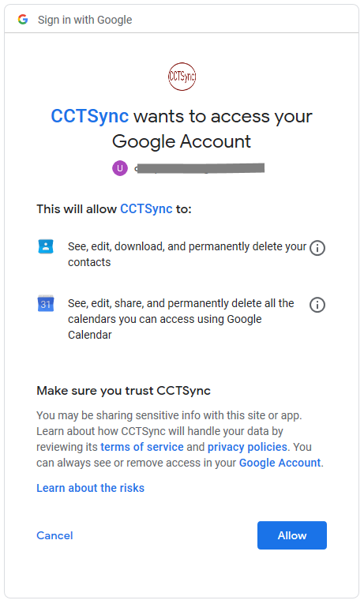364x604 pixels.
Task: Open the Google Account link
Action: [280, 463]
